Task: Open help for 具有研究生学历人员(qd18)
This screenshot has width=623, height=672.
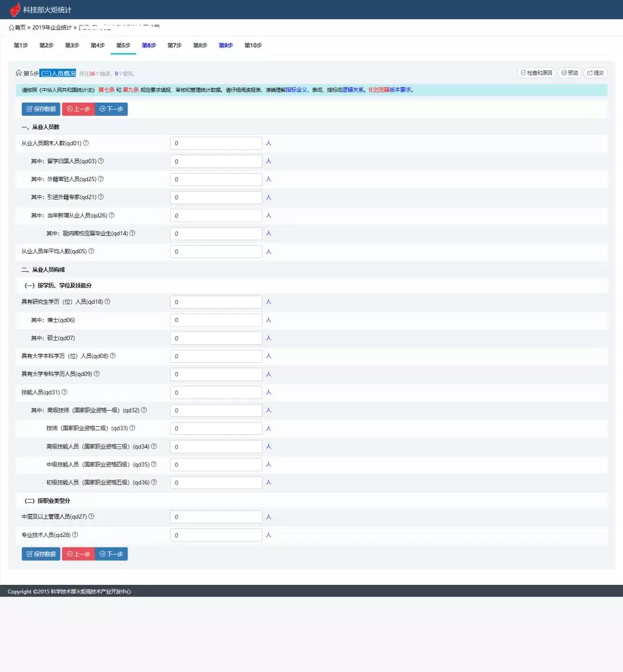Action: click(107, 302)
